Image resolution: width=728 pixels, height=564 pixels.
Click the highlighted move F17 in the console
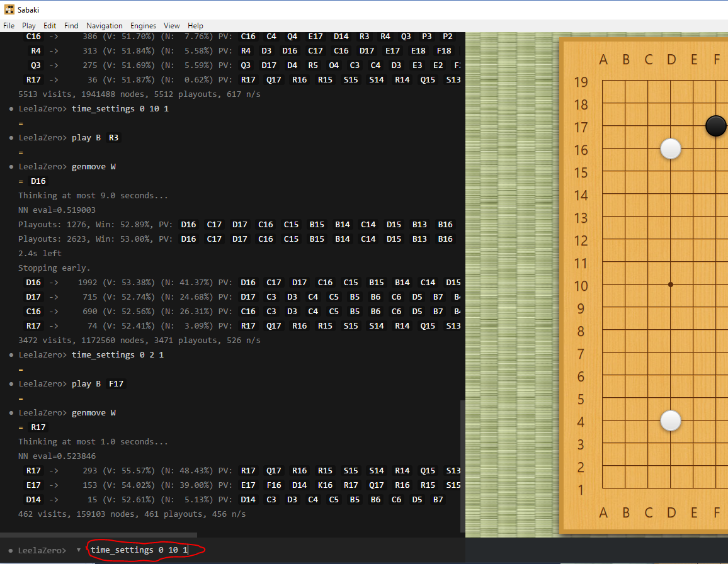coord(116,383)
